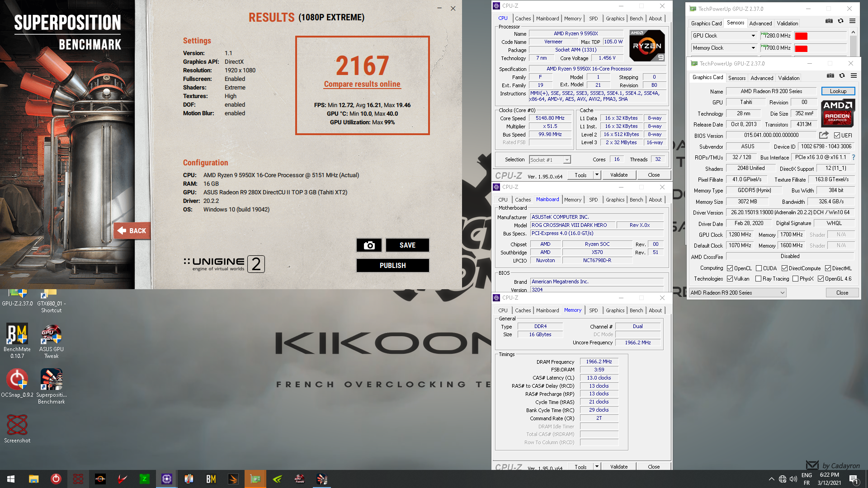Screen dimensions: 868x488
Task: Open the GPU-Z.2.37.0 desktop icon
Action: tap(17, 298)
